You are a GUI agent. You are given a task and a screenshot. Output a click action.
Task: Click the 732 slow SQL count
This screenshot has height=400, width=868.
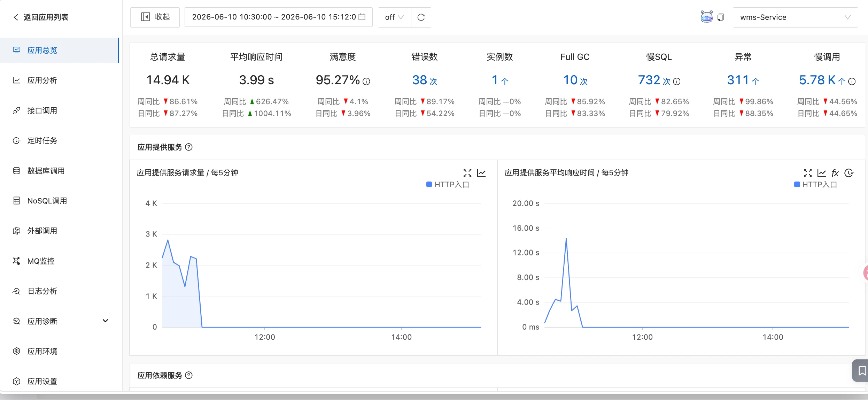649,80
